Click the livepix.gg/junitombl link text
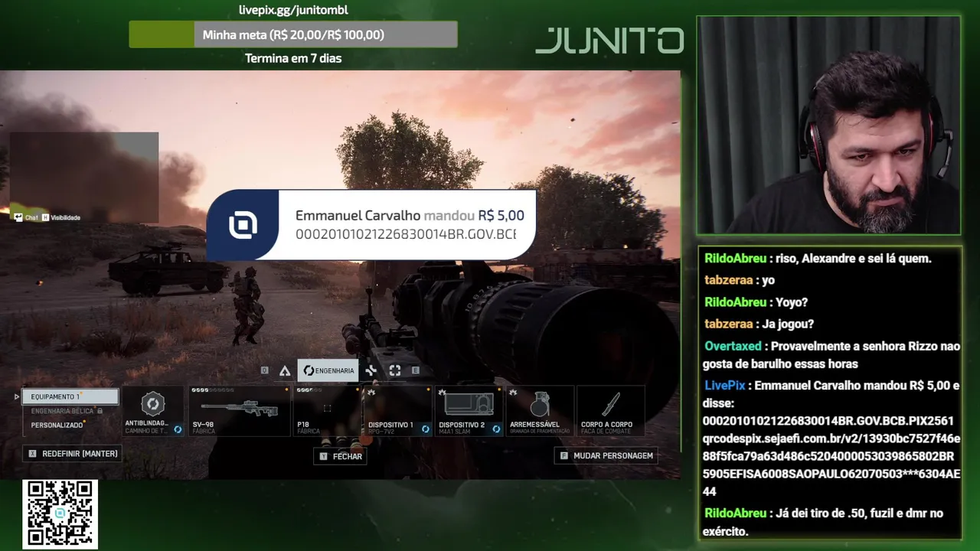This screenshot has width=980, height=551. (293, 10)
